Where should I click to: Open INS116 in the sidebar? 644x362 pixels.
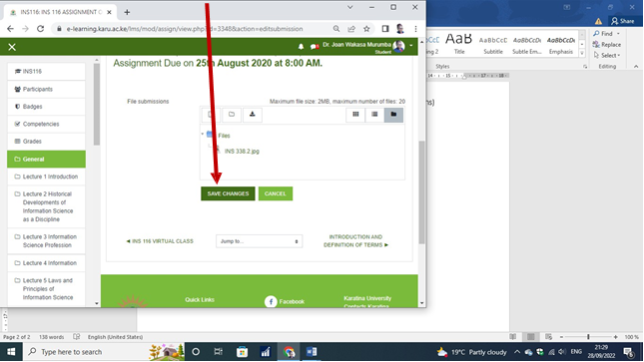pyautogui.click(x=46, y=72)
